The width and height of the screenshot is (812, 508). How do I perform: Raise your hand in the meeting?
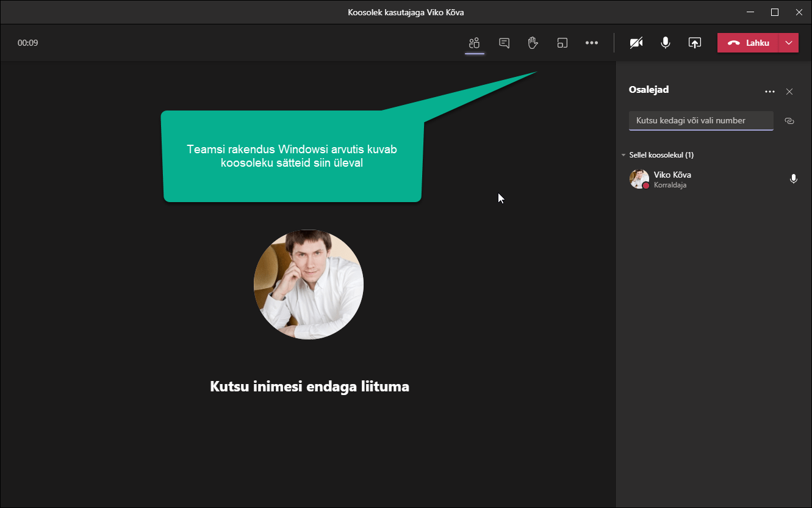533,43
